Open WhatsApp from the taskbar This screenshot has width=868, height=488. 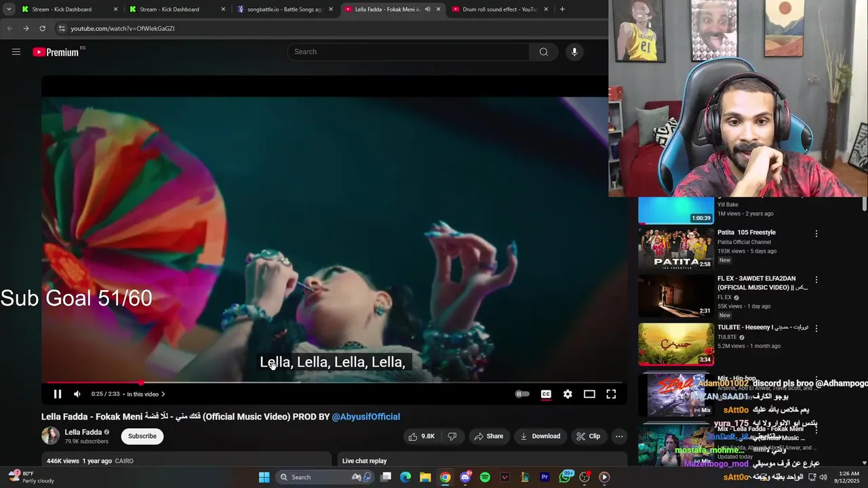[565, 477]
